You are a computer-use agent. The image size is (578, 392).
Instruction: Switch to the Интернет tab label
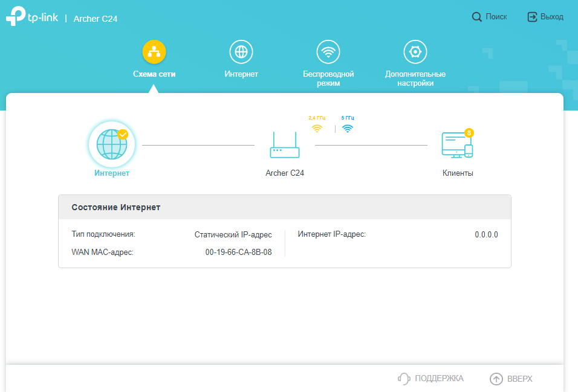click(241, 74)
